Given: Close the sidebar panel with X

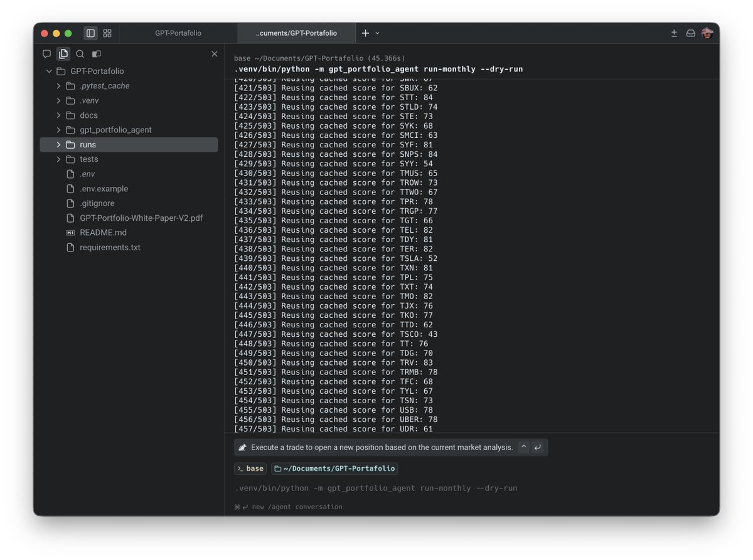Looking at the screenshot, I should click(215, 54).
